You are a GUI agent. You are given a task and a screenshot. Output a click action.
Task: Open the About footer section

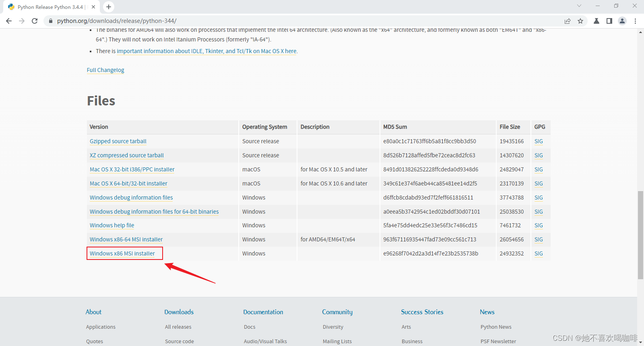pos(93,312)
